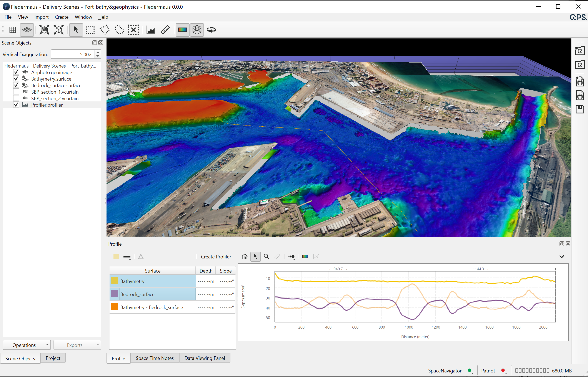Increase vertical exaggeration with up stepper

coord(98,52)
